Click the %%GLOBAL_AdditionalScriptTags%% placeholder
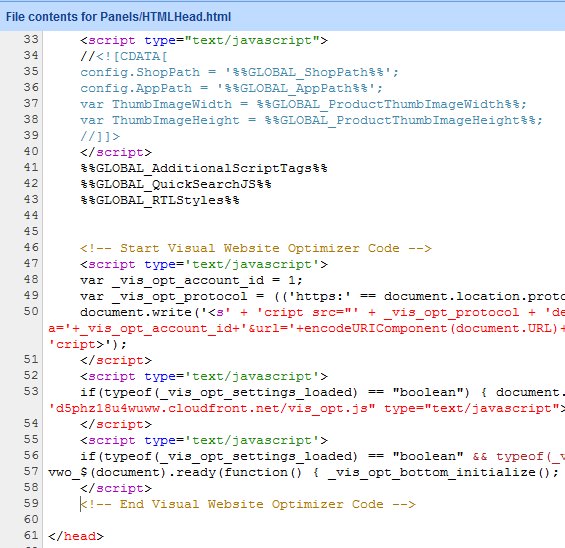The width and height of the screenshot is (565, 548). (x=204, y=168)
